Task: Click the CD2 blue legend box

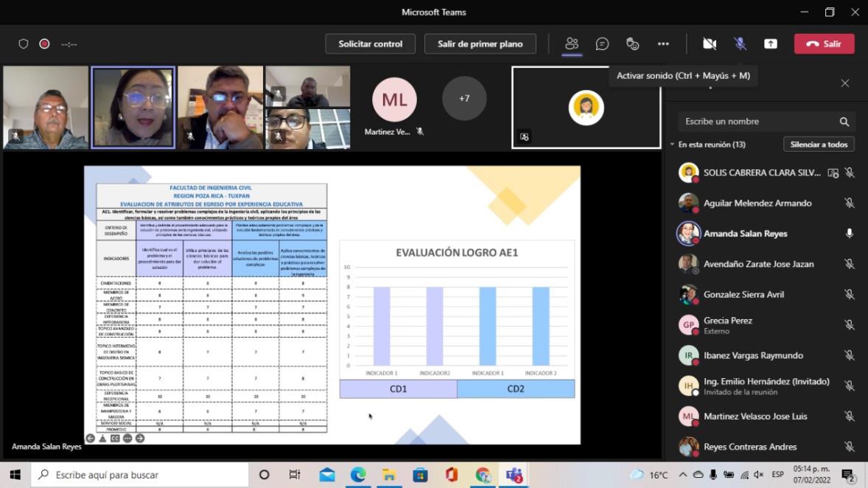Action: tap(516, 388)
